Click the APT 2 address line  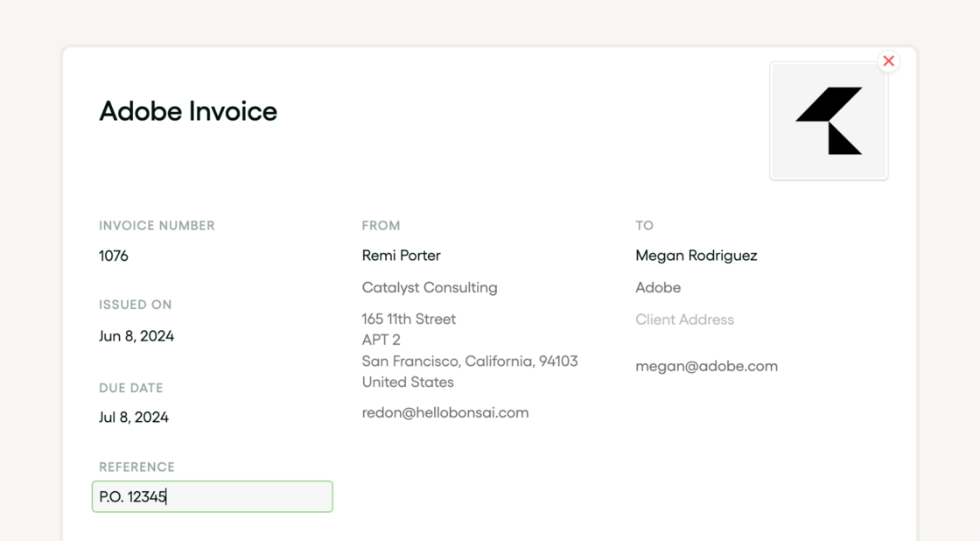point(381,340)
